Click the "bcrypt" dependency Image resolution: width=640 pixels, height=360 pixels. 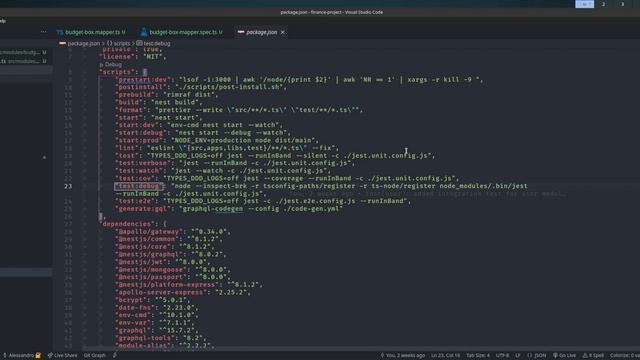pos(131,300)
